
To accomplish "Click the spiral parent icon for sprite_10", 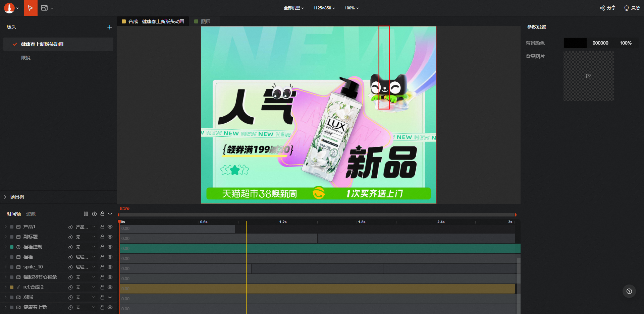I will pos(70,267).
